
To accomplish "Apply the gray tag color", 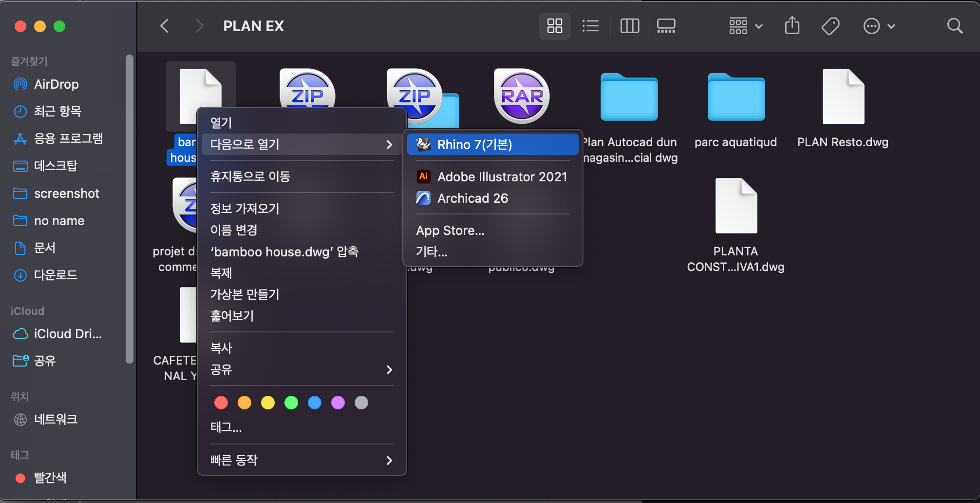I will click(361, 403).
